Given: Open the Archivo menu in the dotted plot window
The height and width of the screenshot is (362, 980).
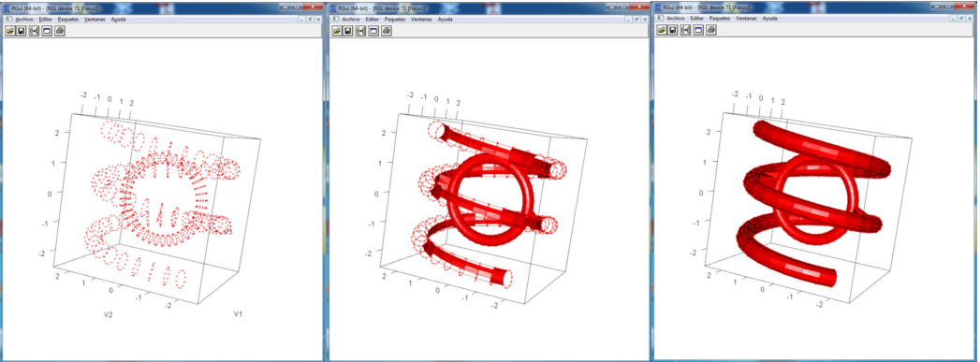Looking at the screenshot, I should (23, 20).
